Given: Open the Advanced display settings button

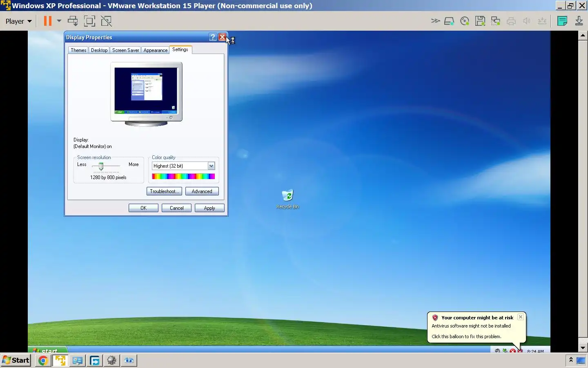Looking at the screenshot, I should pyautogui.click(x=202, y=191).
